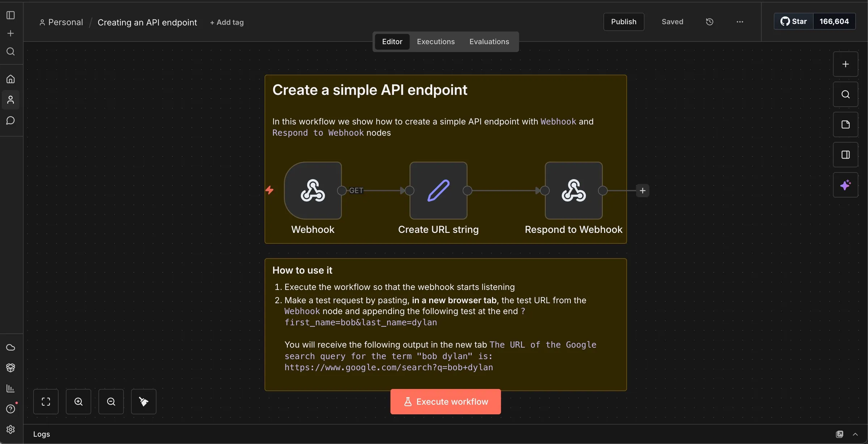Click the GET connection label
The image size is (868, 444).
[x=356, y=191]
